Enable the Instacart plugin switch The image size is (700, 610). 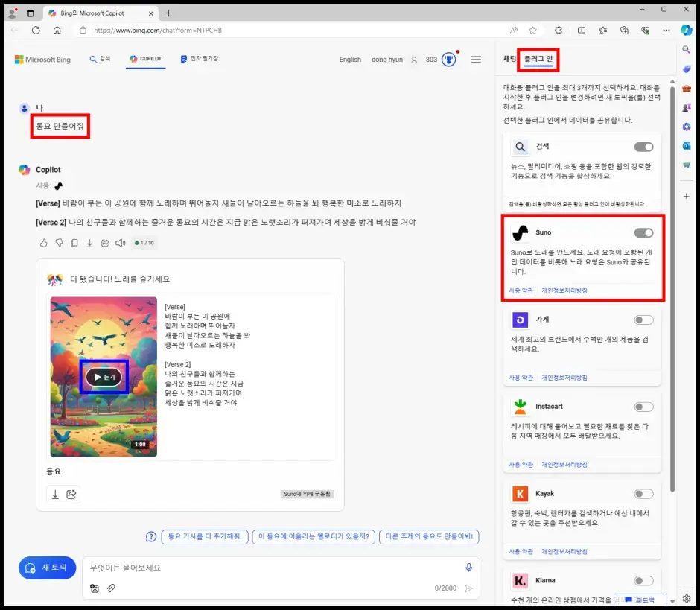tap(643, 407)
